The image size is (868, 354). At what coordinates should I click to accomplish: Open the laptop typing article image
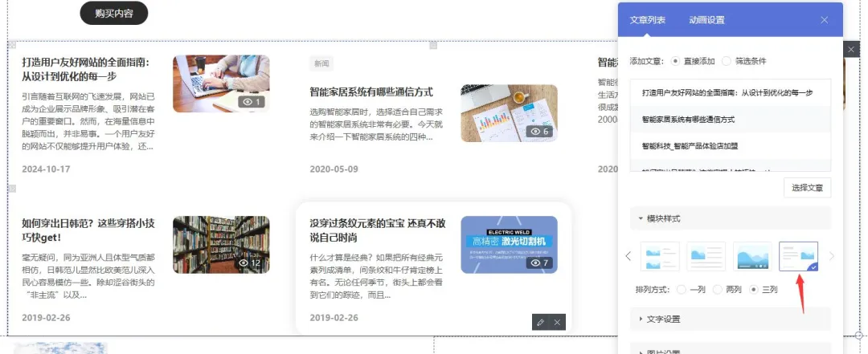[221, 83]
